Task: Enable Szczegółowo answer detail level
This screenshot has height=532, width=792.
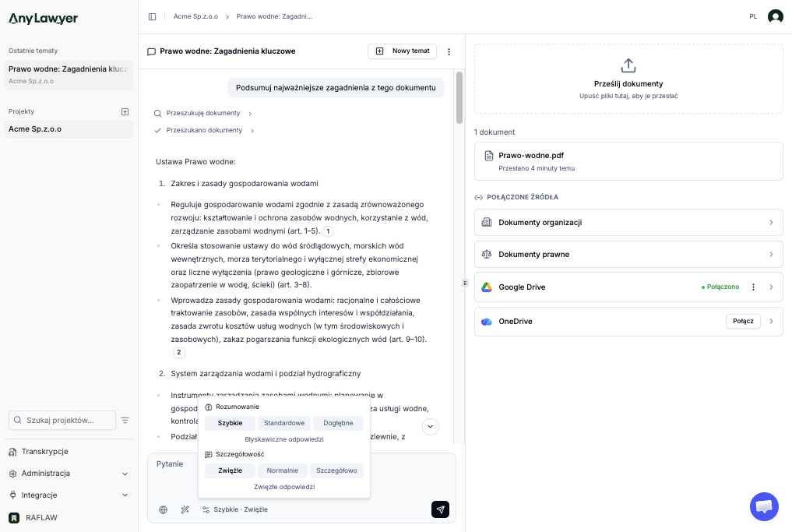Action: [336, 470]
